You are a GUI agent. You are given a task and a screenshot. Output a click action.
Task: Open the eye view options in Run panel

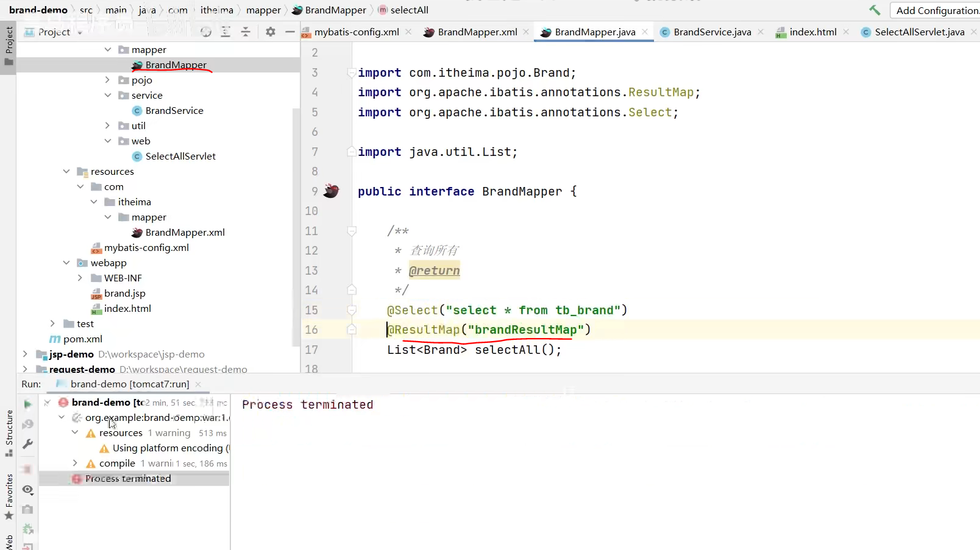(x=27, y=490)
